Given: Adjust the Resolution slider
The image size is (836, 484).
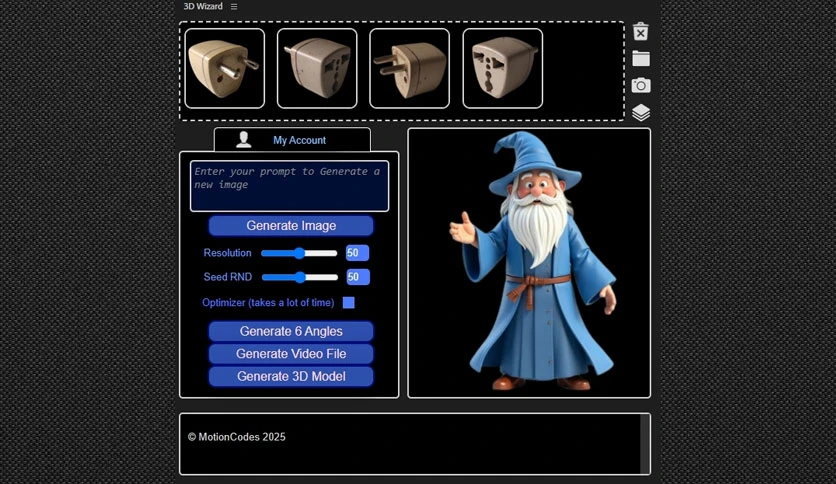Looking at the screenshot, I should click(299, 253).
